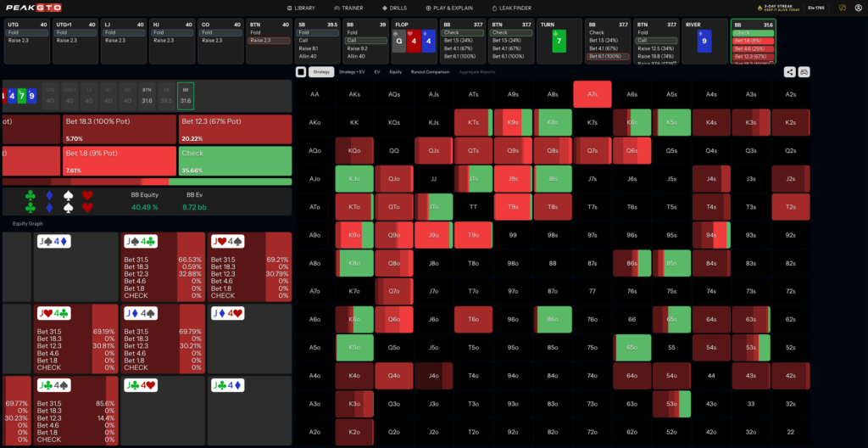This screenshot has width=868, height=448.
Task: Choose Fold in the UTG column
Action: click(x=28, y=33)
